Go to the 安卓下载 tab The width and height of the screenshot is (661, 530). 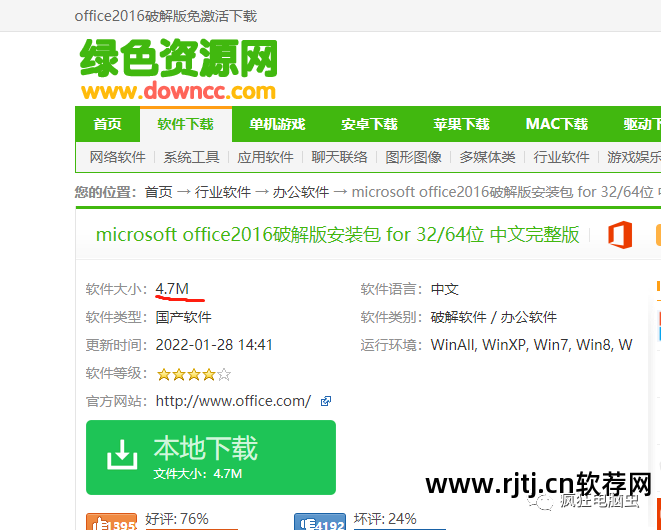pos(369,124)
